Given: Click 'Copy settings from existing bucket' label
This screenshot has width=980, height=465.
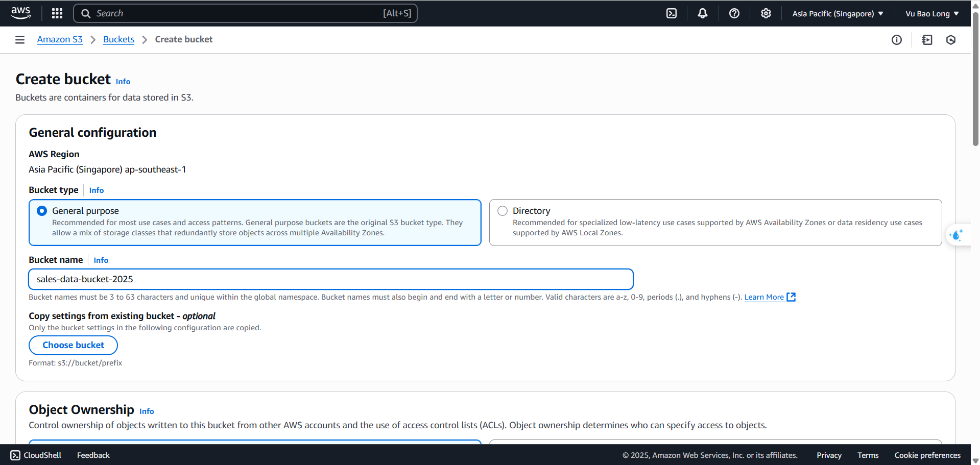Looking at the screenshot, I should (122, 316).
